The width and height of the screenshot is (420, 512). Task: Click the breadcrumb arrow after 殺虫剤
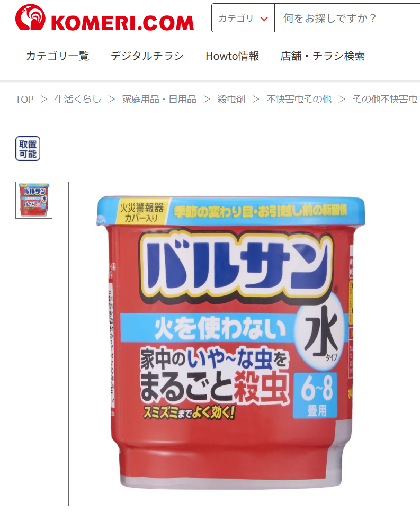click(256, 99)
